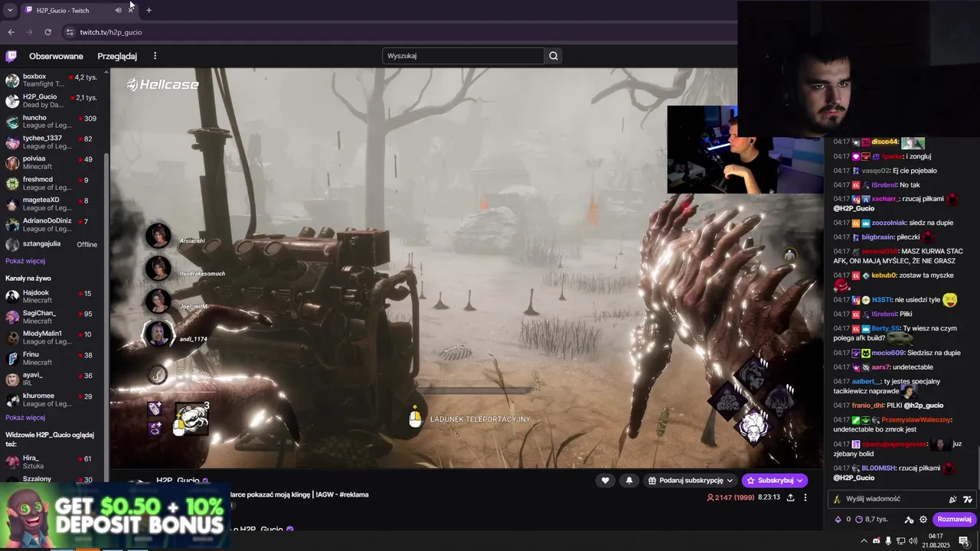This screenshot has height=551, width=980.
Task: Open network tray icon
Action: coord(900,541)
